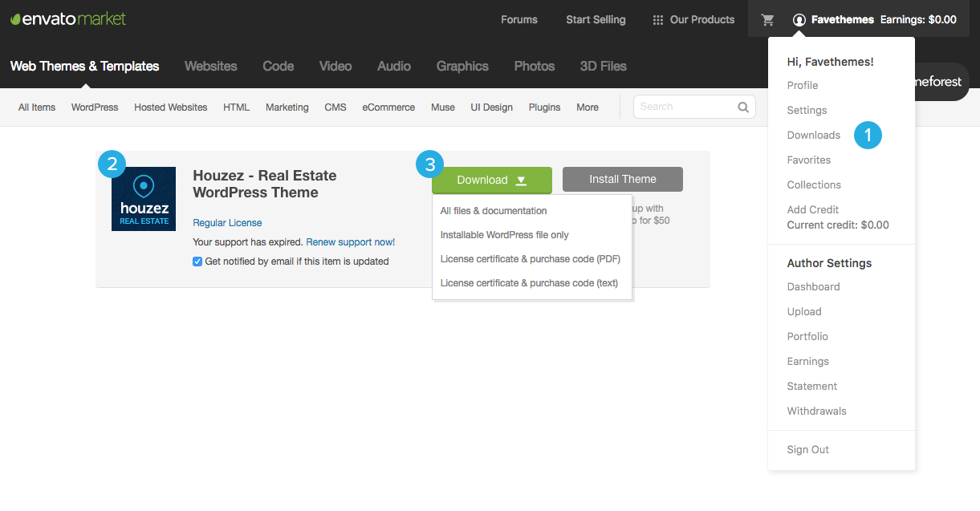Screen dimensions: 980x511
Task: Select the Marketing category
Action: tap(287, 107)
